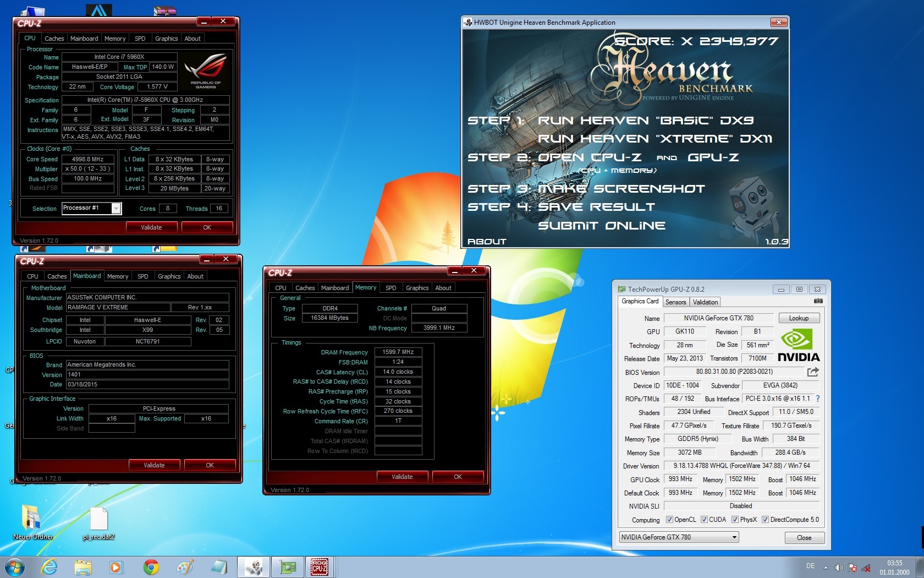Click Make Screenshot in Heaven app
Screen dimensions: 924x578
621,189
